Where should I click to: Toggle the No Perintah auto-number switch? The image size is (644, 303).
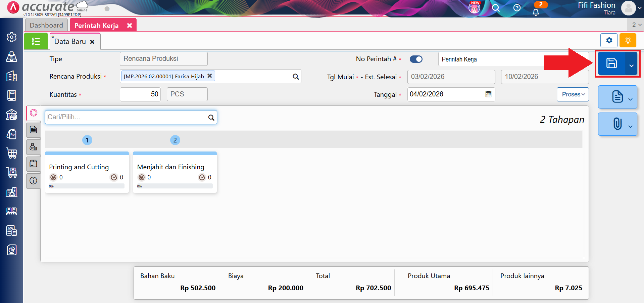pos(416,59)
